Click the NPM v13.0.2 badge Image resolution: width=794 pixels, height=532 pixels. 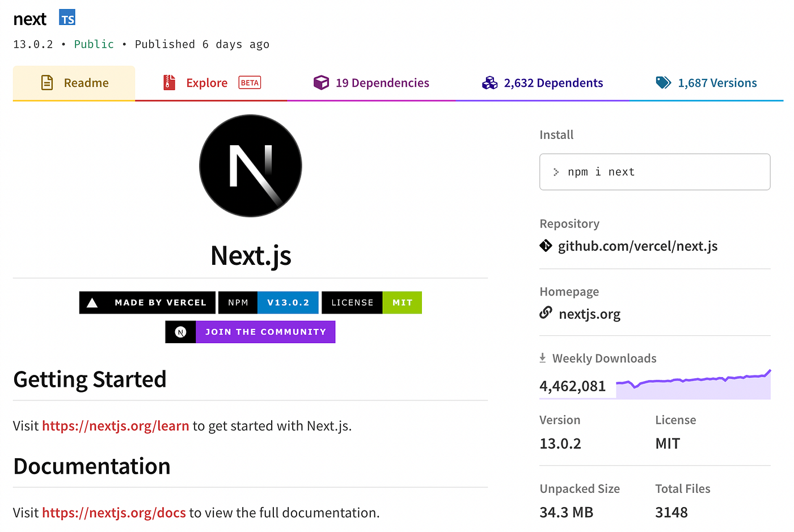coord(268,303)
